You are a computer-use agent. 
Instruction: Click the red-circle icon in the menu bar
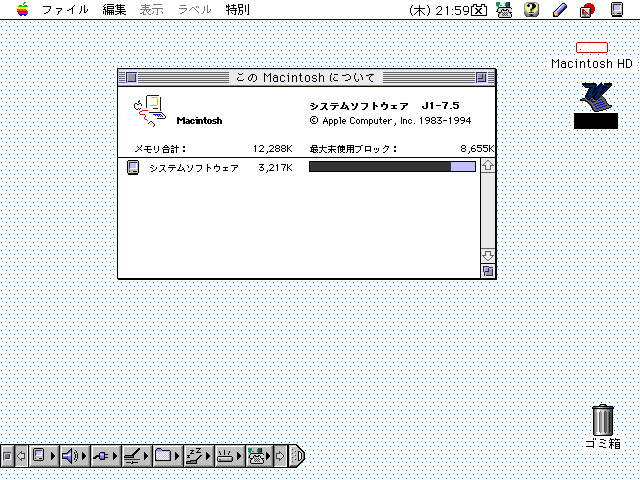[x=587, y=10]
